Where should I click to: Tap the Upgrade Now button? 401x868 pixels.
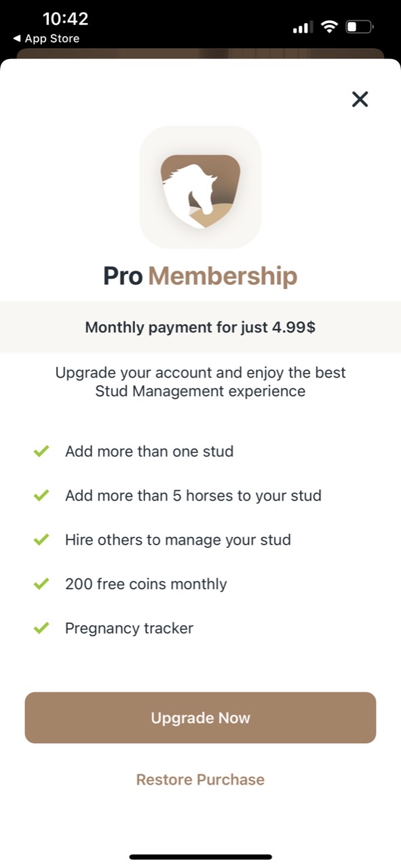point(200,717)
